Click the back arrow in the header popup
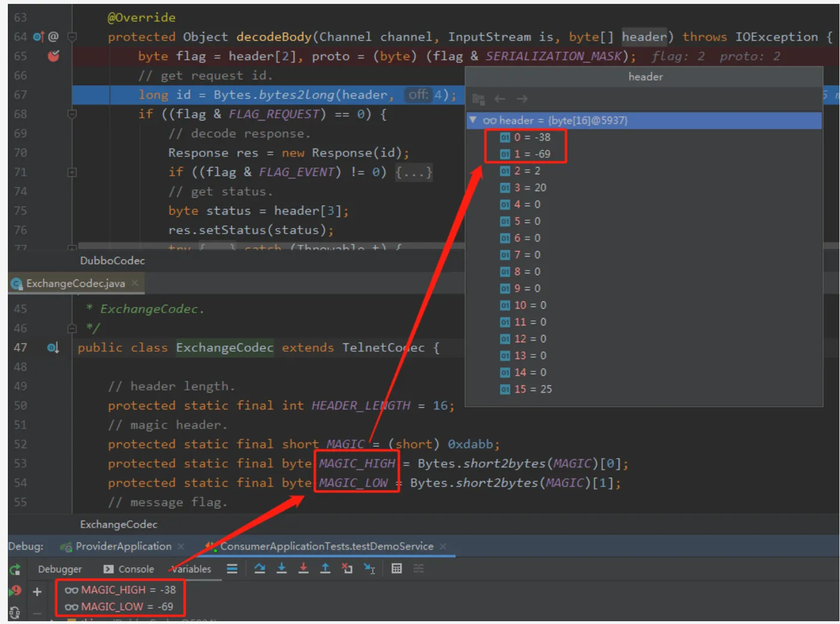The image size is (840, 624). [x=500, y=98]
